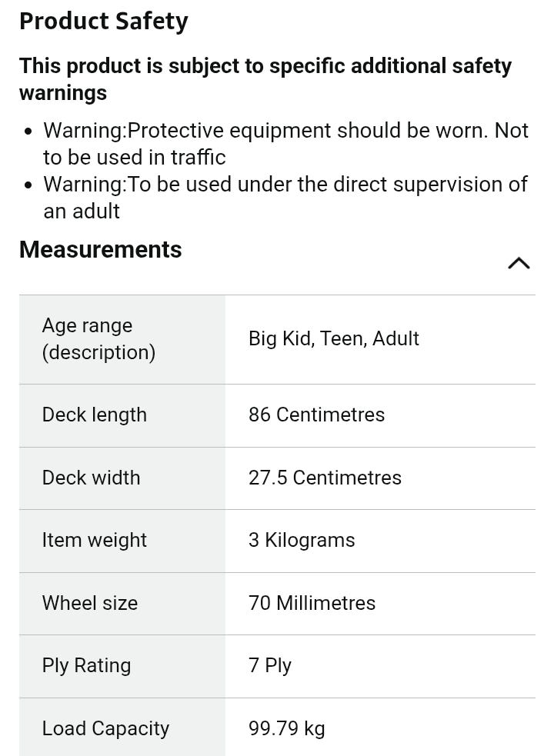Select the additional safety warnings subheading
554x756 pixels.
(x=265, y=79)
